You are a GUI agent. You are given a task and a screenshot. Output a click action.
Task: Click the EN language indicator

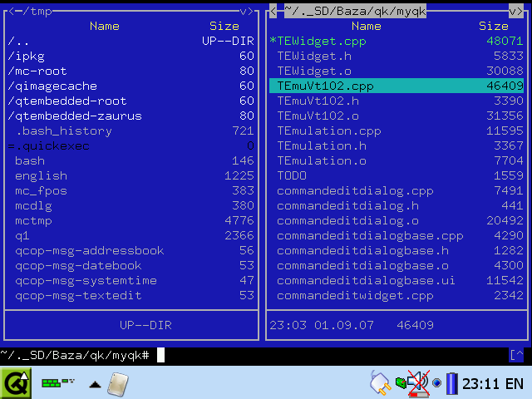[515, 384]
